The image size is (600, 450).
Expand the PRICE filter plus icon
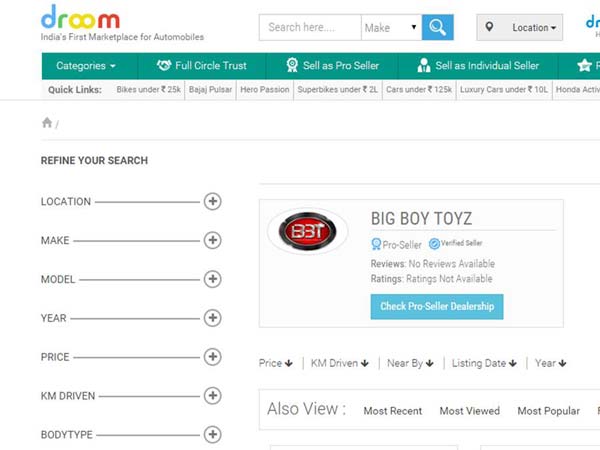click(212, 357)
